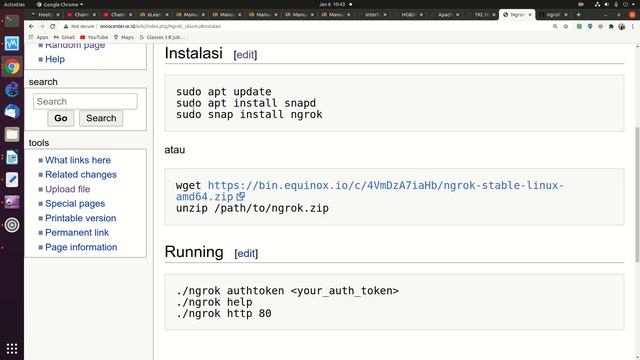The width and height of the screenshot is (640, 360).
Task: Open Special pages link
Action: pos(75,204)
